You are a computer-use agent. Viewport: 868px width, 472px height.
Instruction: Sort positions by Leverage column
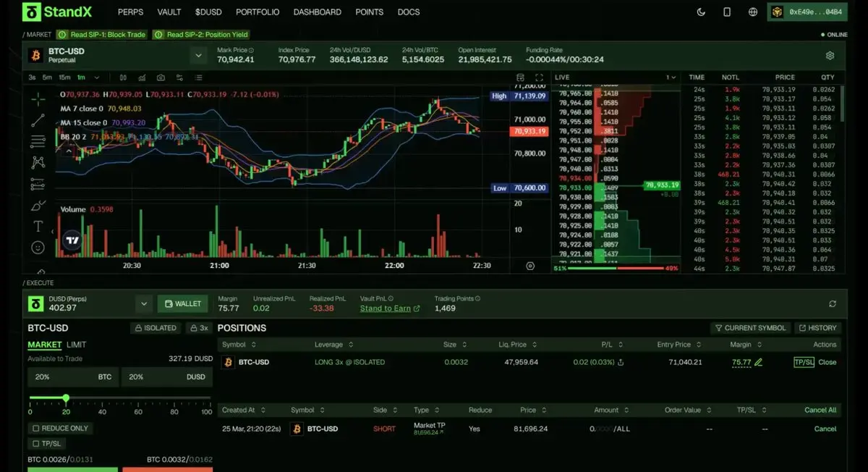click(x=334, y=345)
